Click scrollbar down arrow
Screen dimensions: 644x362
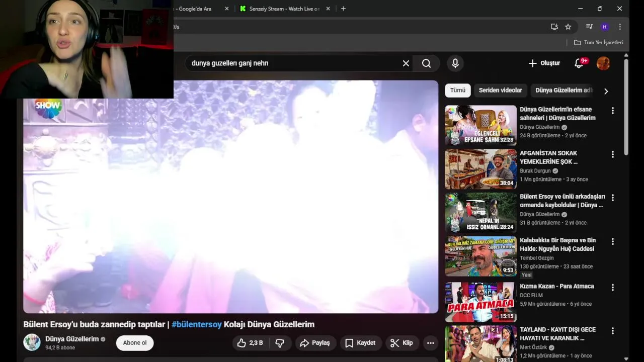click(x=626, y=358)
